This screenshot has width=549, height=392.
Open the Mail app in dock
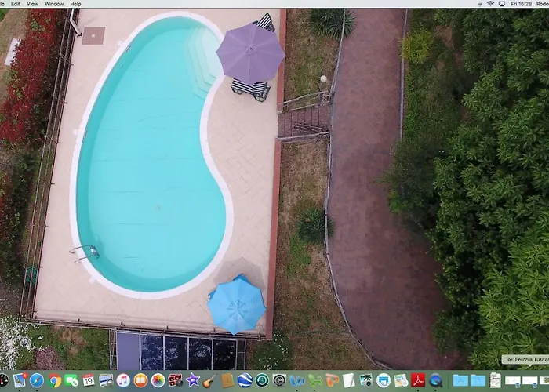(x=20, y=381)
